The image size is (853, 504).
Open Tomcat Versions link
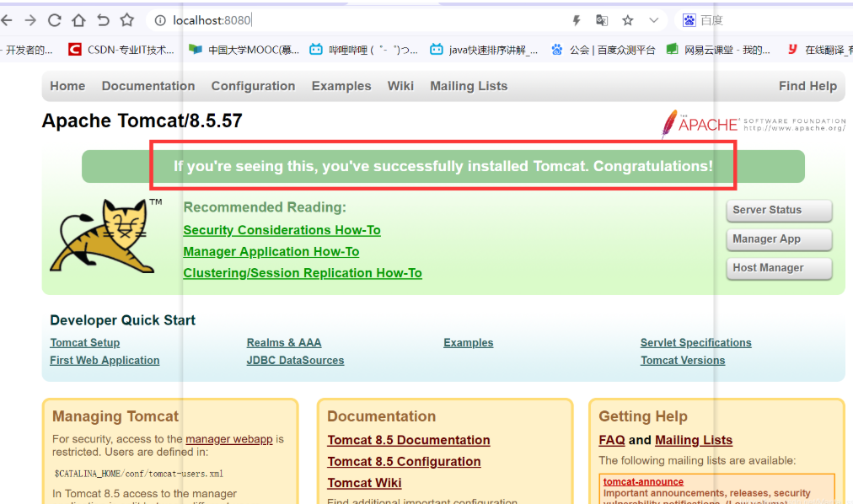pos(683,361)
